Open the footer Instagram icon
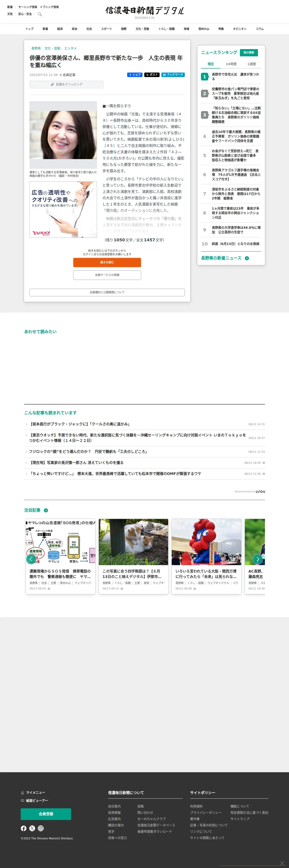 41,828
